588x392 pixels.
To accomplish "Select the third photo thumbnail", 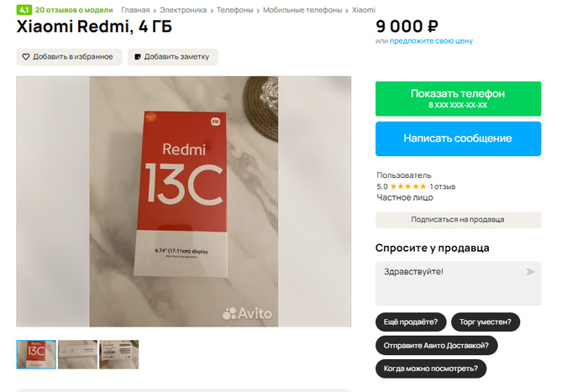I will click(x=118, y=354).
